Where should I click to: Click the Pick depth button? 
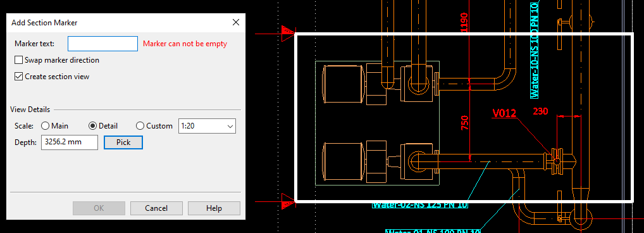coord(123,142)
